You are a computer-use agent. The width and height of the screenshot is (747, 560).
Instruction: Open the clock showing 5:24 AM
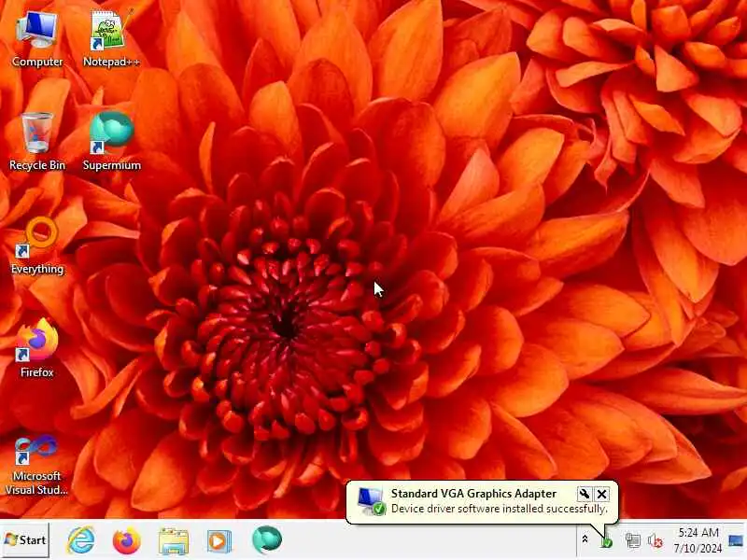tap(698, 540)
